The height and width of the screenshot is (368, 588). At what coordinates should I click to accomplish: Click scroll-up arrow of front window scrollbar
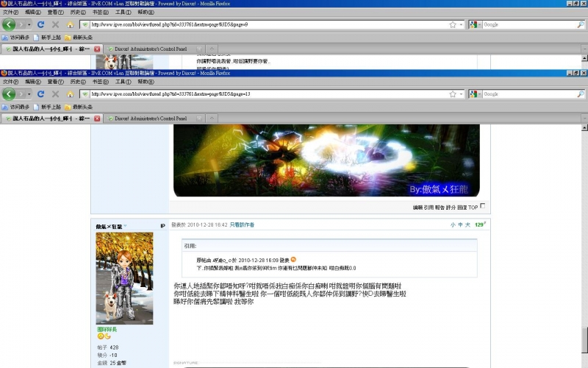[x=584, y=127]
